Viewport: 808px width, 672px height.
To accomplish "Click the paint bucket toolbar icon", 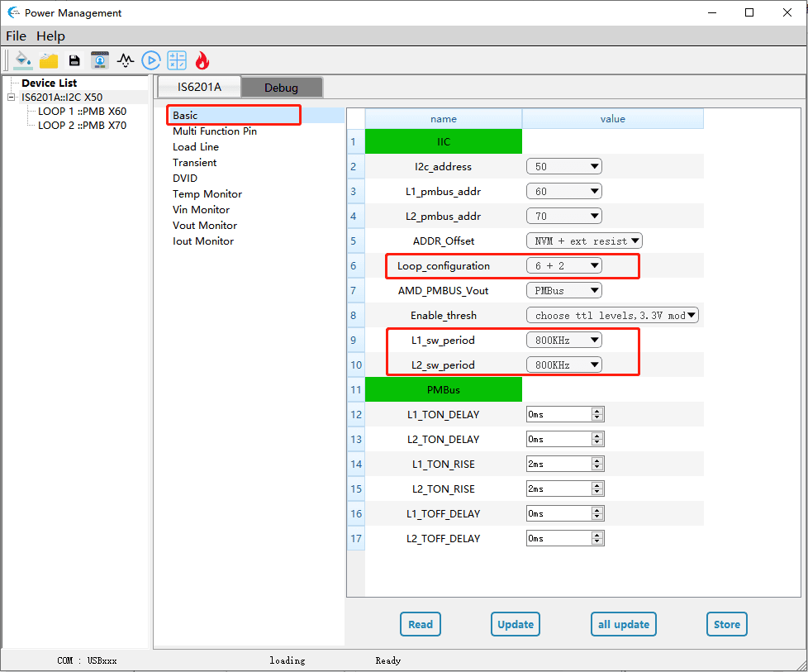I will click(x=23, y=60).
